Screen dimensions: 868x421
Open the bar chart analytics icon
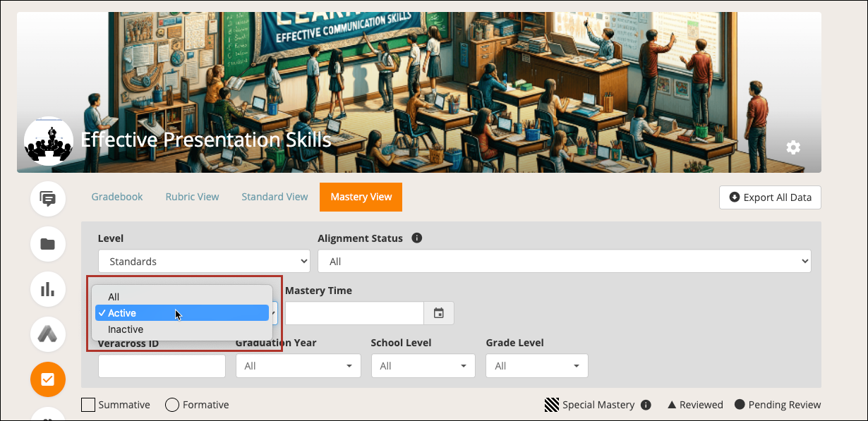click(48, 289)
